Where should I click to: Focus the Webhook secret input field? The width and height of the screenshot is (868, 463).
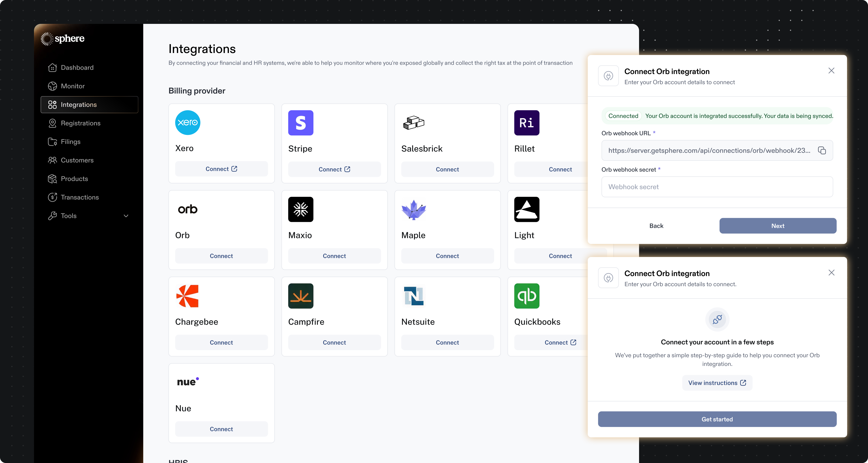pos(717,187)
